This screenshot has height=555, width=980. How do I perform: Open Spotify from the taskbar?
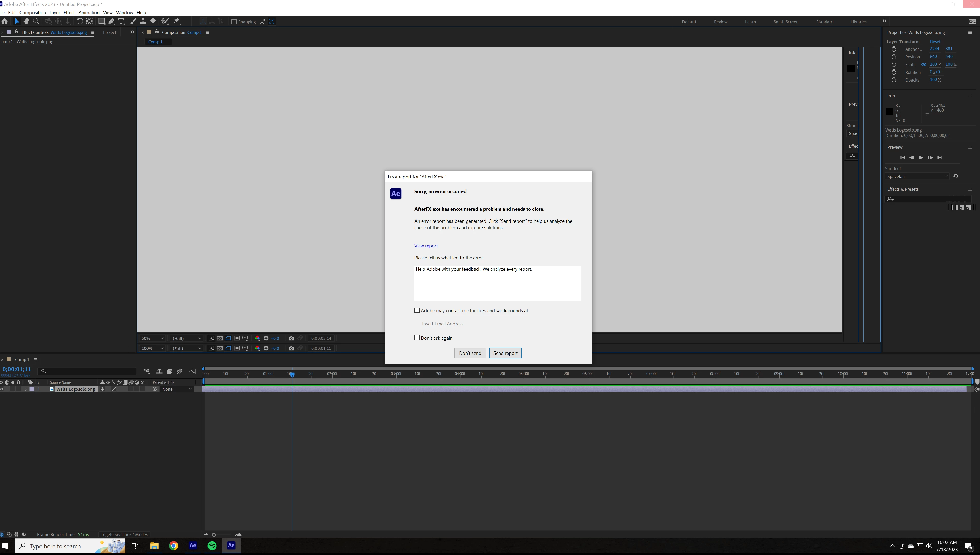point(212,546)
